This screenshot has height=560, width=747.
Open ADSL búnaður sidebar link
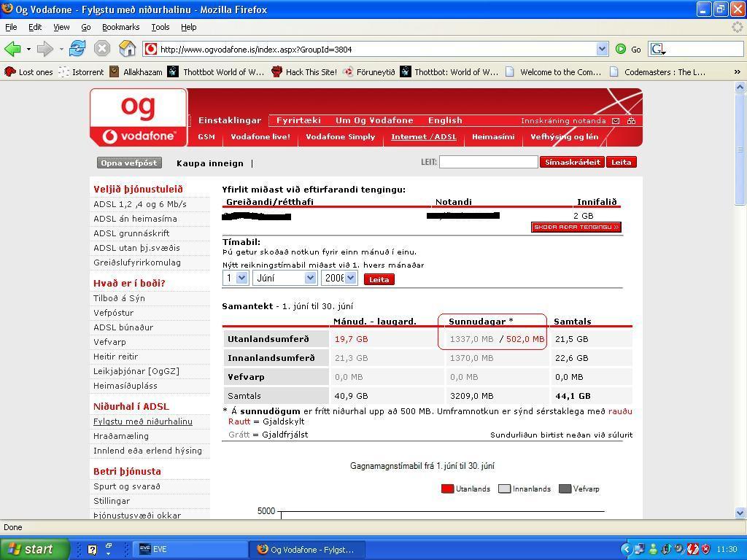coord(123,327)
